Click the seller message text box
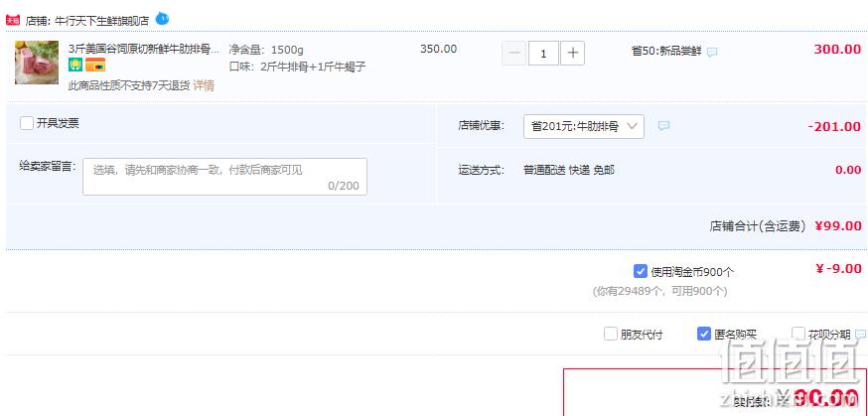868x416 pixels. pyautogui.click(x=224, y=177)
